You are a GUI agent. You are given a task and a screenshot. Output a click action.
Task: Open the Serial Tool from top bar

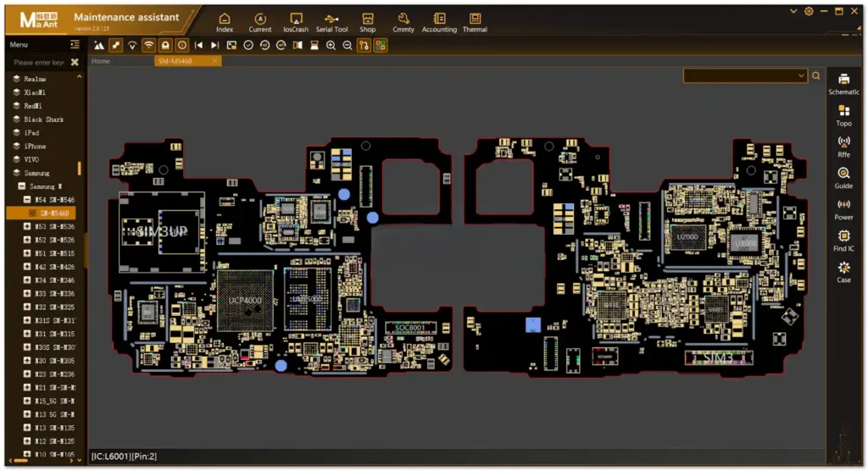(x=331, y=22)
